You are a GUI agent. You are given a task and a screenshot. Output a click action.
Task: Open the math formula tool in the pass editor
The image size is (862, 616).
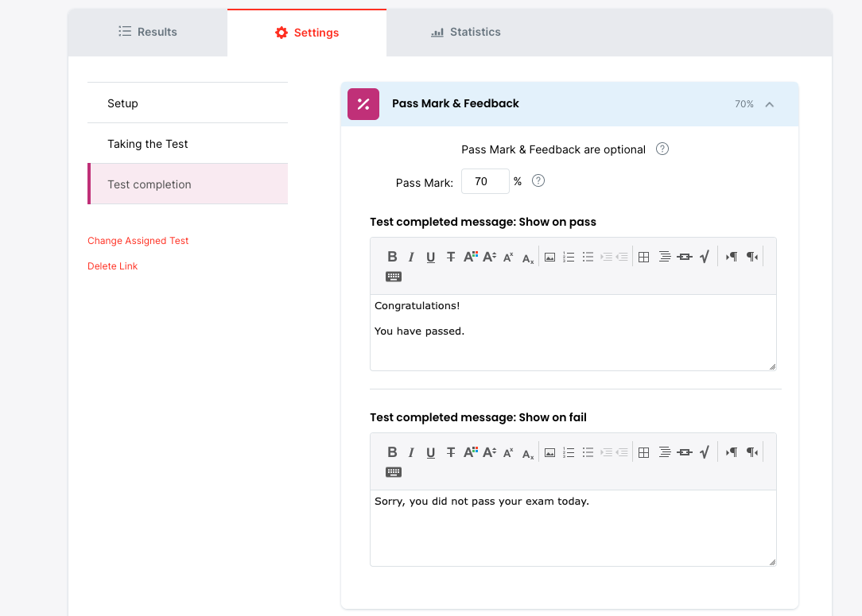[x=704, y=257]
